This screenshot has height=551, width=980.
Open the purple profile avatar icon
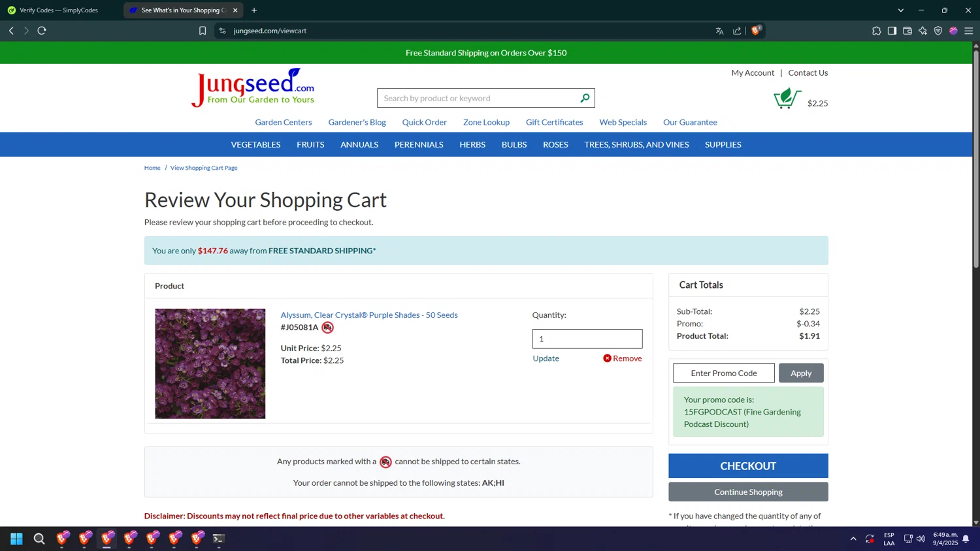(953, 31)
